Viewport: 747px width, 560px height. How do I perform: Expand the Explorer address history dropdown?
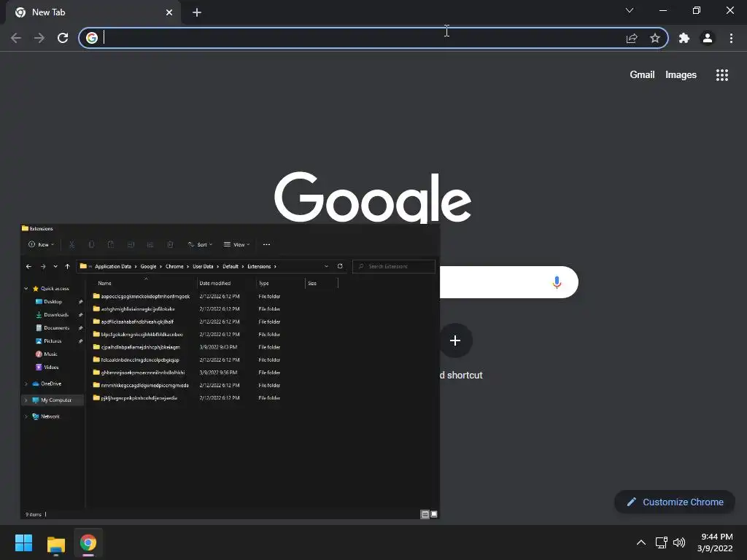(326, 266)
